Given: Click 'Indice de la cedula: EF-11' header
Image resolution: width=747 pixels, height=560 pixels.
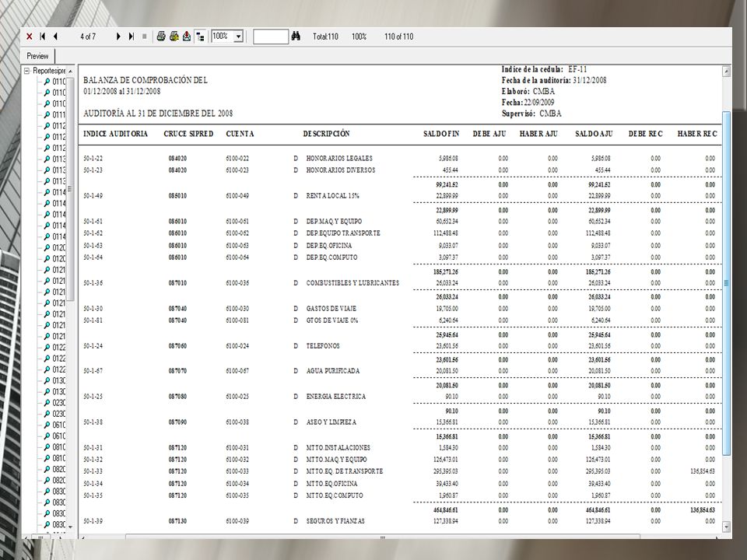Looking at the screenshot, I should coord(544,69).
